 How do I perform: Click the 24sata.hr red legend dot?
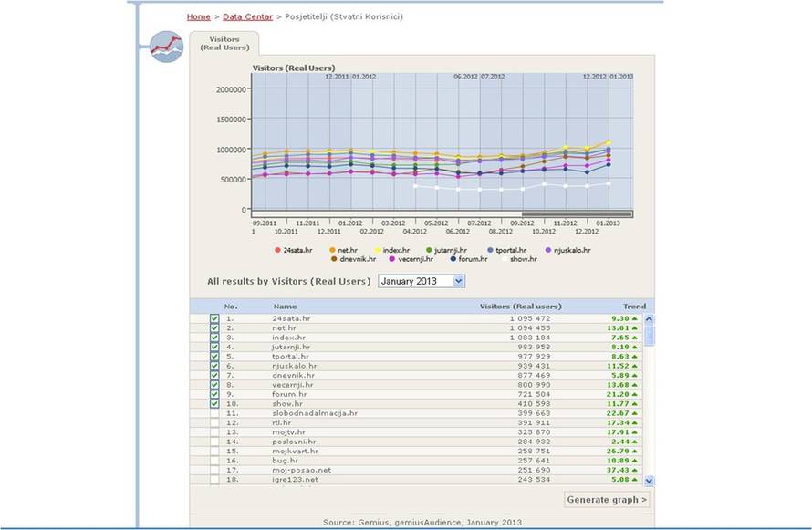[277, 249]
